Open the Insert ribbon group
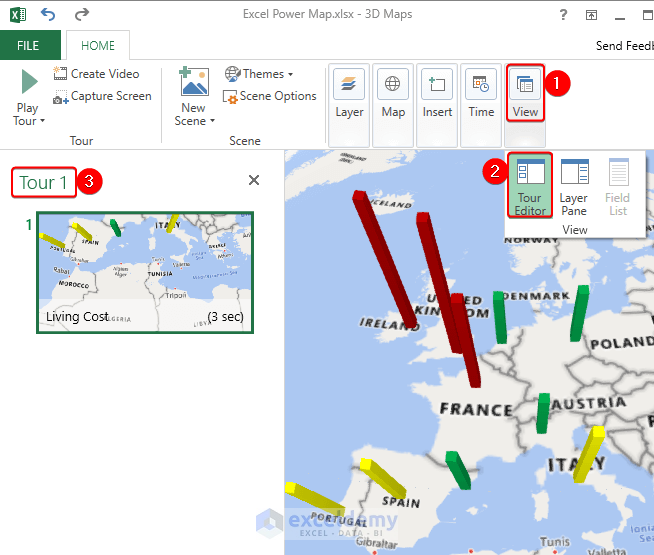Image resolution: width=654 pixels, height=555 pixels. 437,105
